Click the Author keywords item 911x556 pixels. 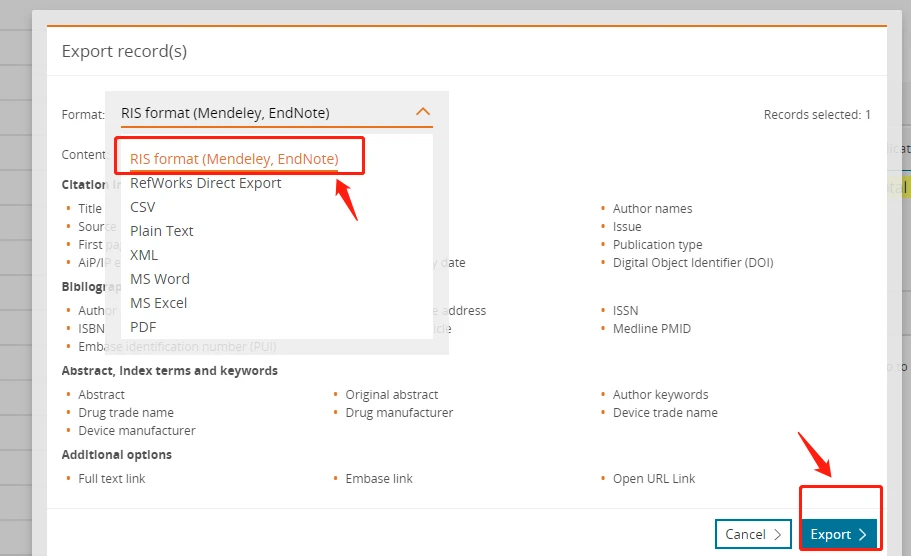tap(660, 395)
